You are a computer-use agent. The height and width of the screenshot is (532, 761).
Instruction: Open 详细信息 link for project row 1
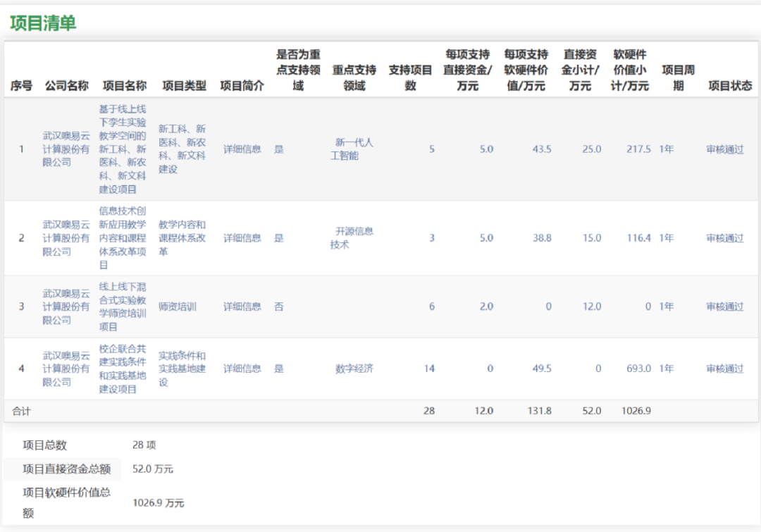point(242,149)
